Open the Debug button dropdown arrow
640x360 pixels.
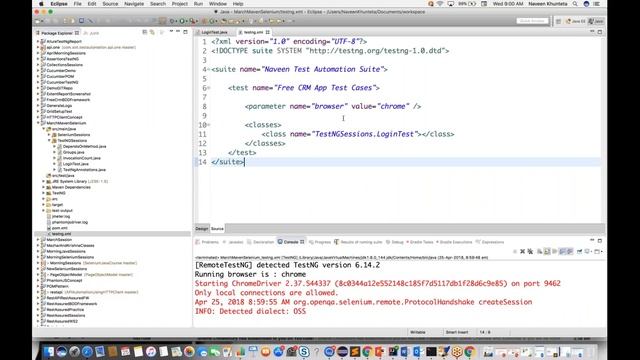click(176, 21)
